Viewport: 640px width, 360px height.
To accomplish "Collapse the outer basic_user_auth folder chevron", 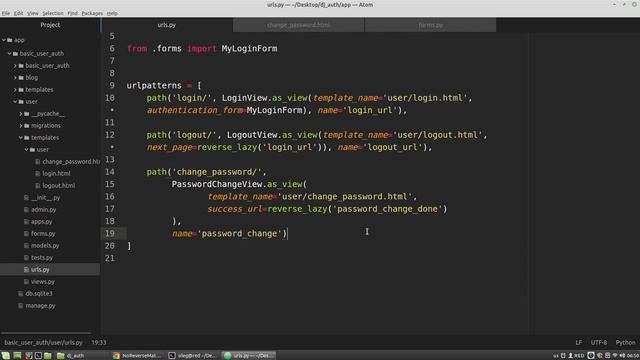I will click(x=9, y=53).
